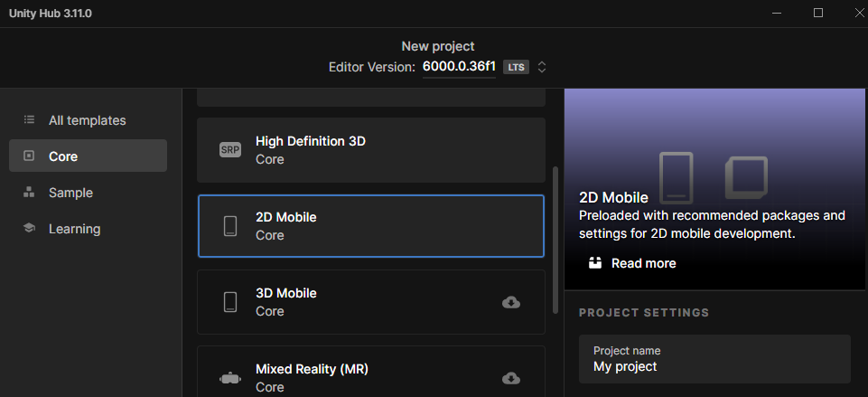868x397 pixels.
Task: Select the Core category
Action: (x=88, y=156)
